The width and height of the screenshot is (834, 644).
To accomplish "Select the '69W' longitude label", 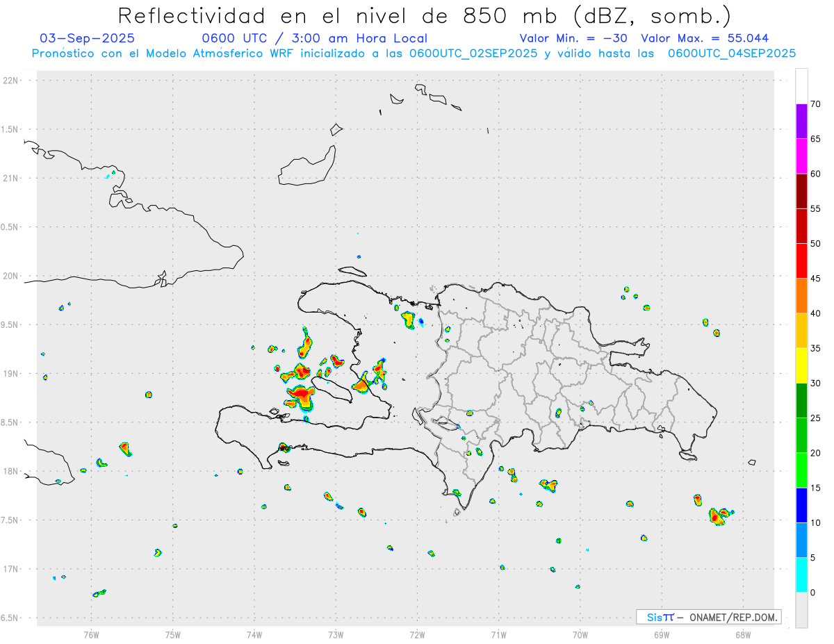I will pos(662,634).
